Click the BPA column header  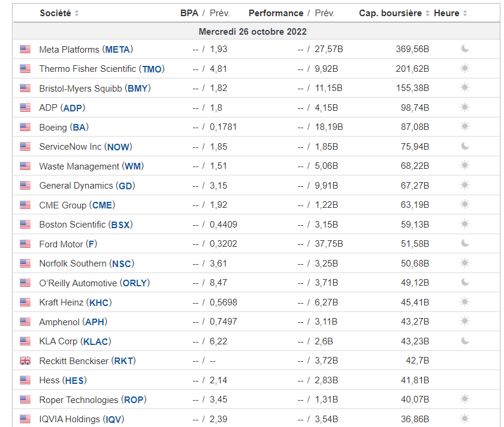[x=189, y=13]
